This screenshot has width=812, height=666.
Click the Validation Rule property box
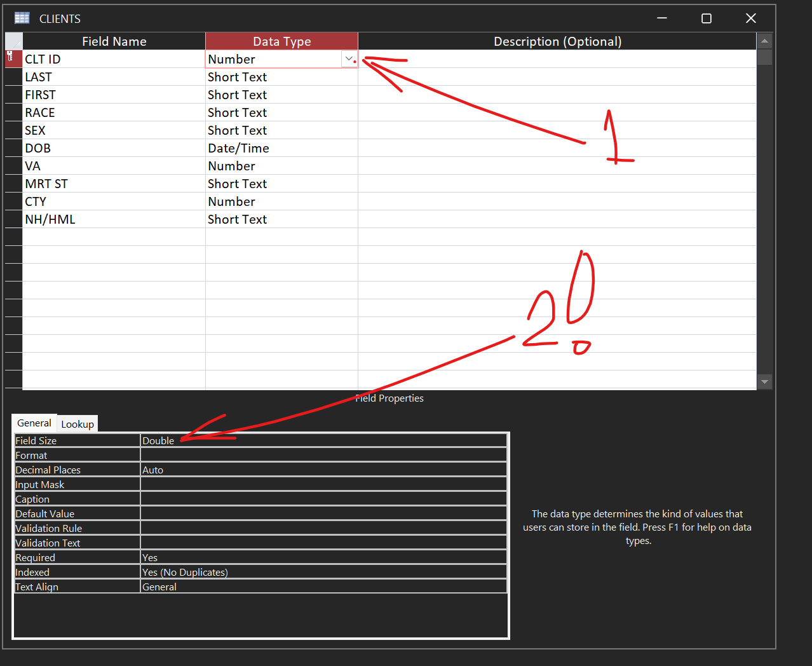click(323, 528)
